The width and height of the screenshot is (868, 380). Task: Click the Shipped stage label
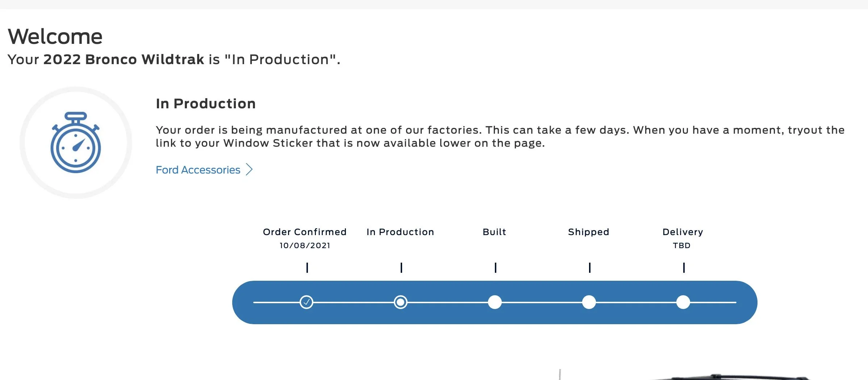tap(589, 232)
